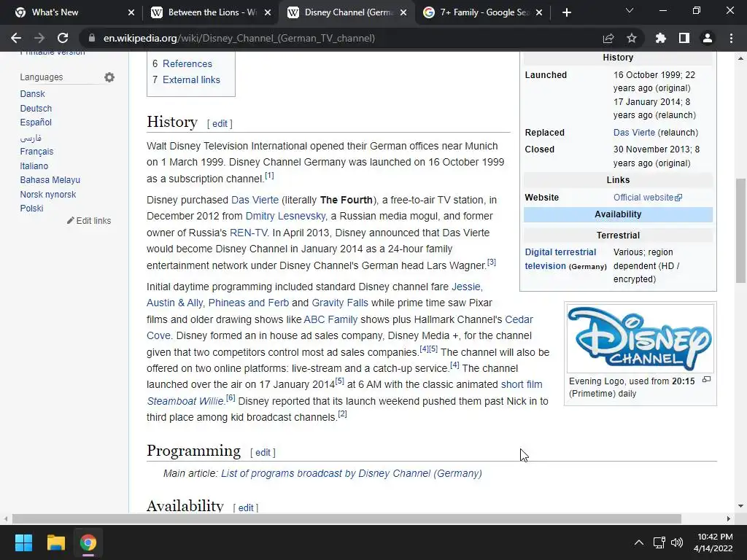Open the Austin & Ally link
747x560 pixels.
click(175, 303)
